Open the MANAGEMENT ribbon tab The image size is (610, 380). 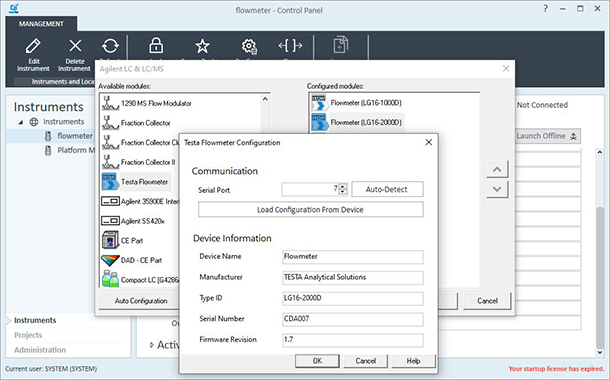point(41,24)
